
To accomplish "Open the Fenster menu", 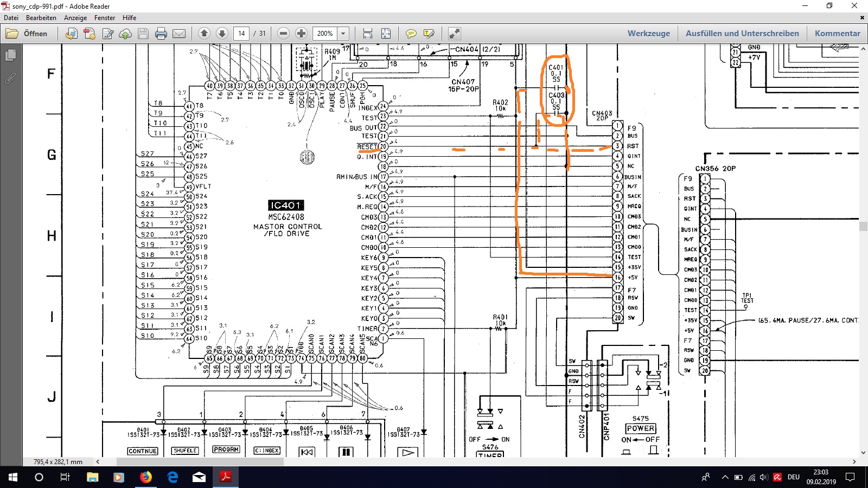I will point(105,18).
